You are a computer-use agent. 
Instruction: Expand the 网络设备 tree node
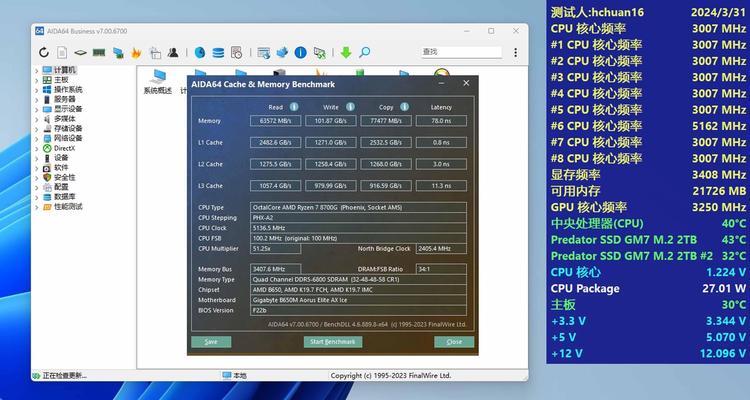37,138
